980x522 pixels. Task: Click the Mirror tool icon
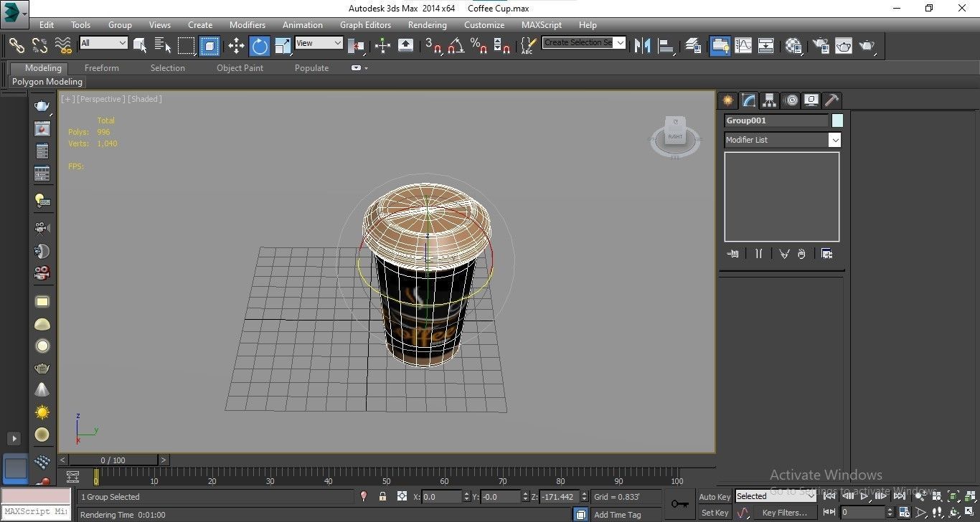[x=643, y=45]
